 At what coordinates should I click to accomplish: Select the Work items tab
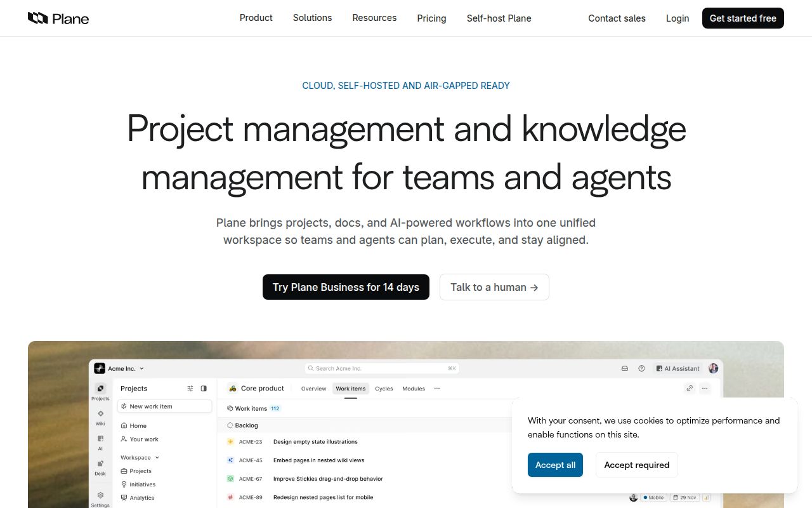tap(351, 389)
